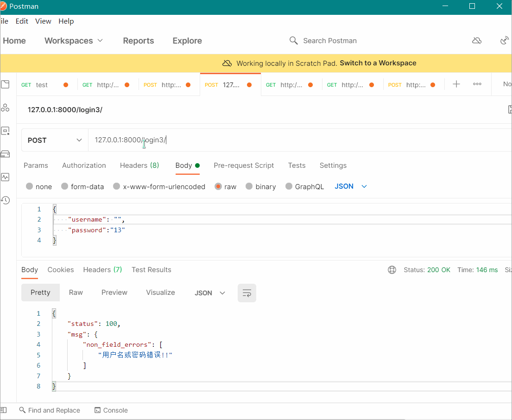The height and width of the screenshot is (420, 512).
Task: Open the APIs sidebar icon
Action: point(5,108)
